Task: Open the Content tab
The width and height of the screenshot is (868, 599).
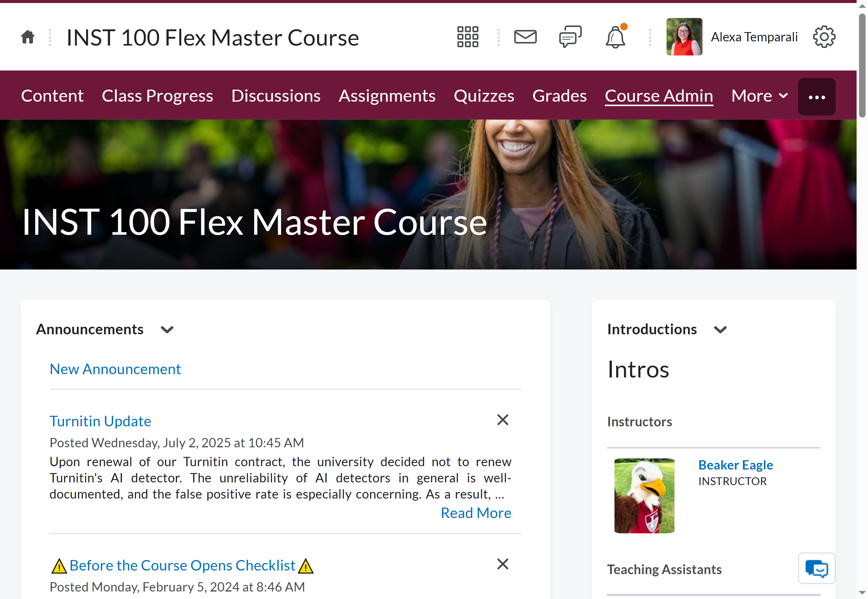Action: click(52, 96)
